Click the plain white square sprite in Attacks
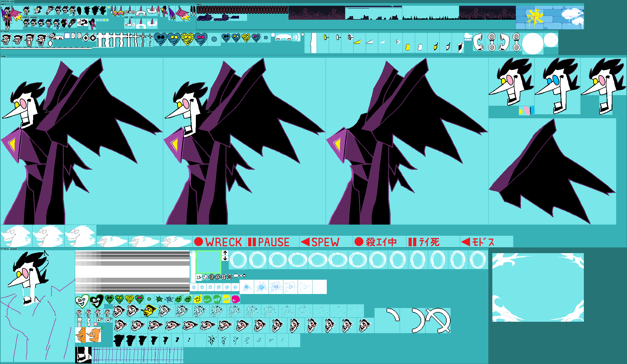Viewport: 627px width, 364px height. 67,36
